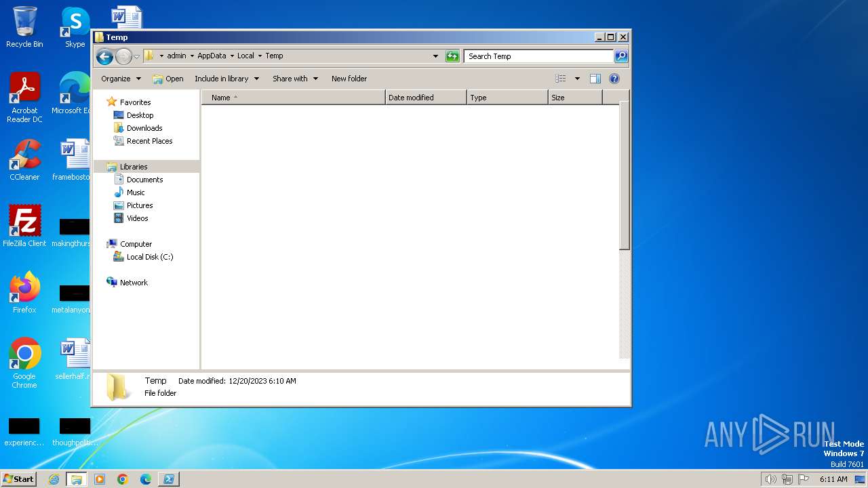Launch Internet Explorer from taskbar
This screenshot has height=488, width=868.
(x=54, y=479)
